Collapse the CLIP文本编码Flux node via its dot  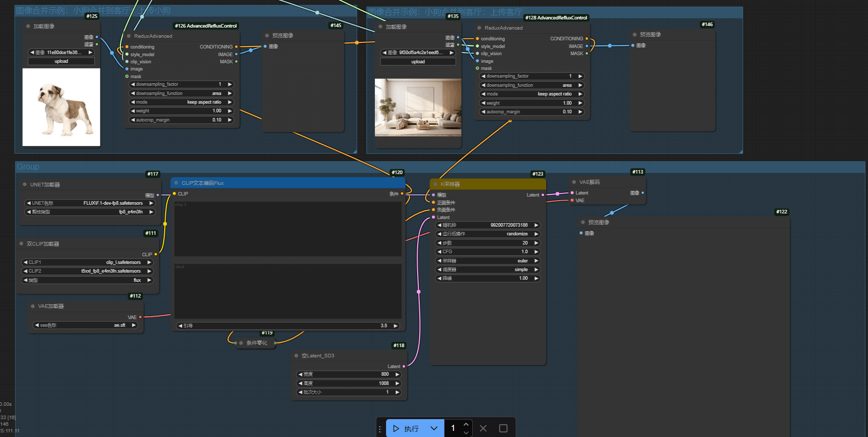click(x=176, y=183)
